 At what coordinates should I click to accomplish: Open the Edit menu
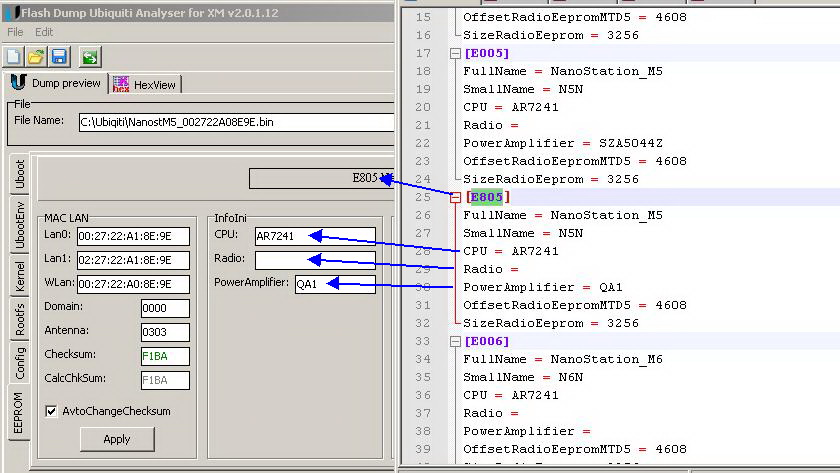44,32
